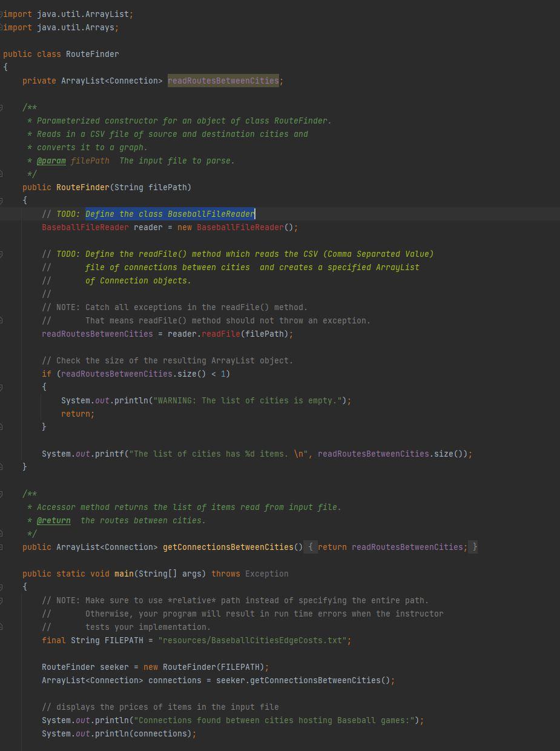The image size is (560, 751).
Task: Click 'String[] args' parameter of main
Action: coord(170,574)
